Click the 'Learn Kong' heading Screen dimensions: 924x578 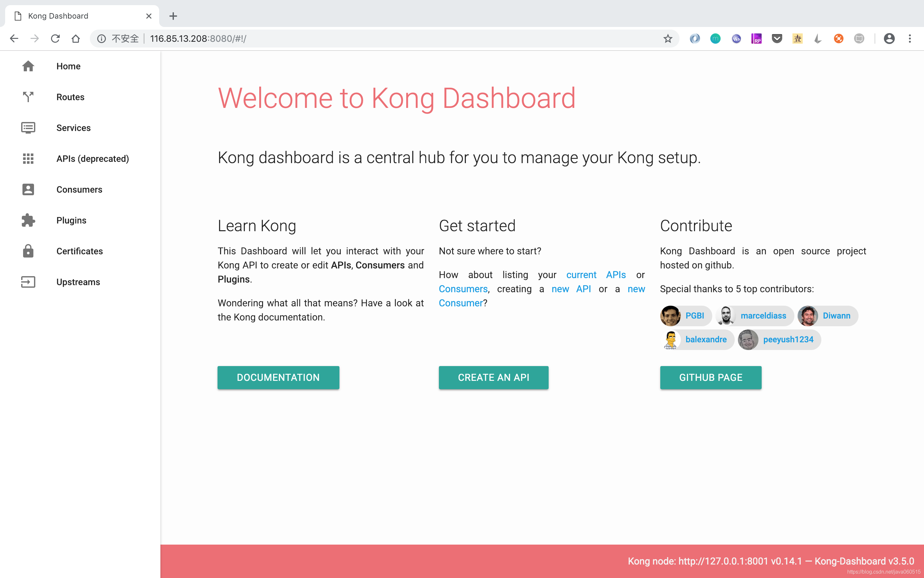[x=257, y=226]
